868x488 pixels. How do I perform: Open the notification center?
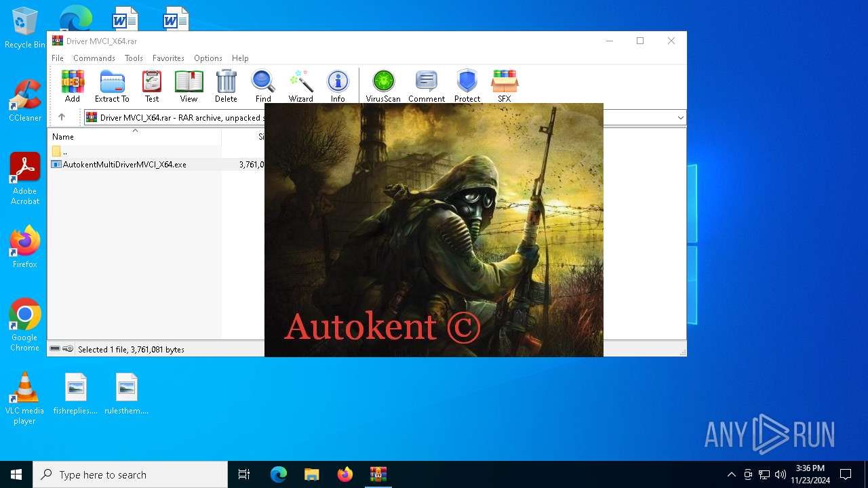846,474
